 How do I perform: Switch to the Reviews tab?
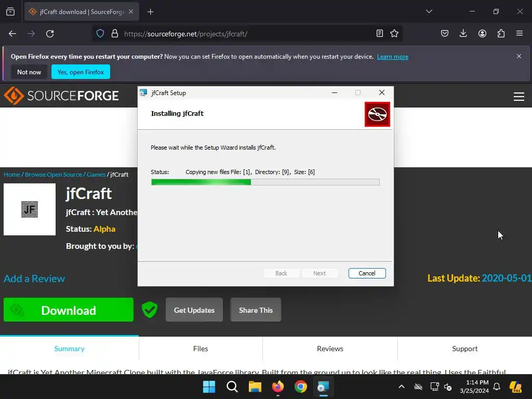[x=330, y=349]
